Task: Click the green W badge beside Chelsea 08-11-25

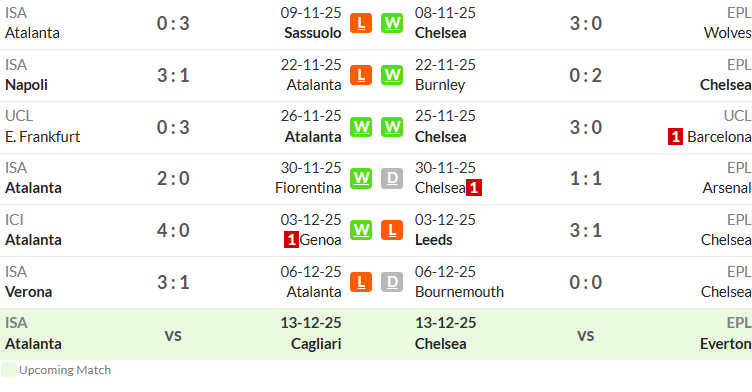Action: point(392,23)
